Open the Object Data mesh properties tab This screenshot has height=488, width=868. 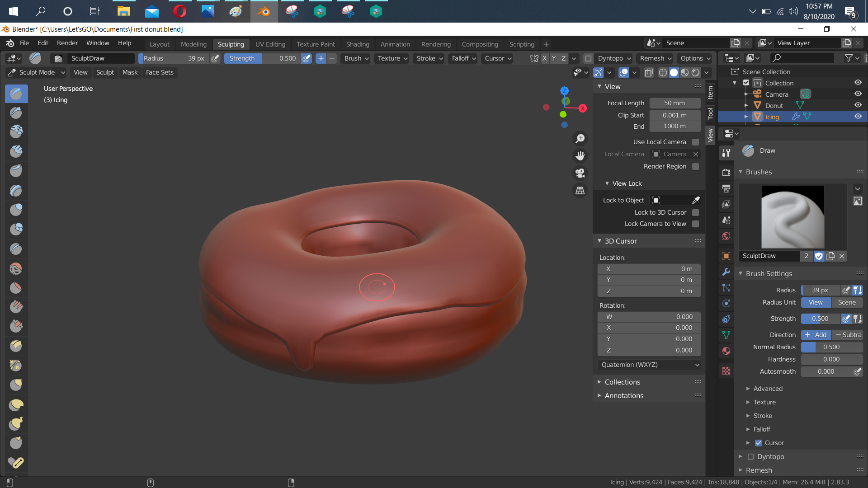point(726,335)
